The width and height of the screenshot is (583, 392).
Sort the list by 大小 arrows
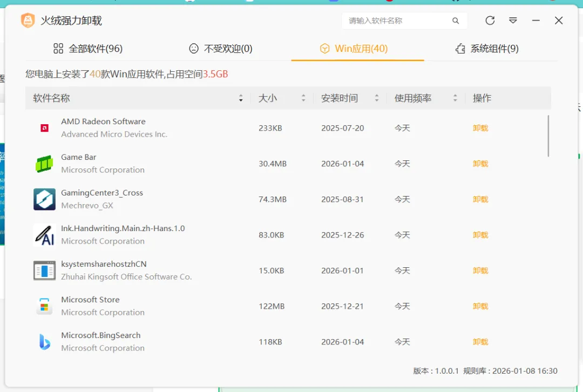303,98
